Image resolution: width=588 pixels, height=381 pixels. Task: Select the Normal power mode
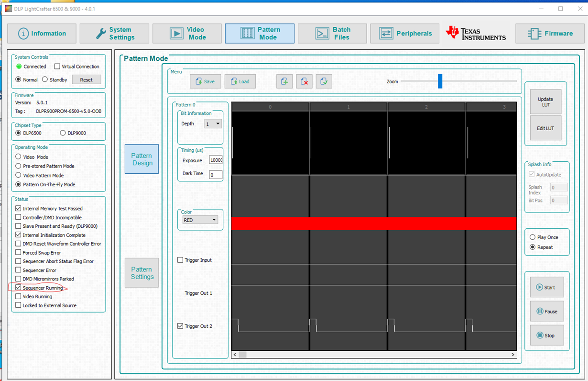tap(19, 79)
